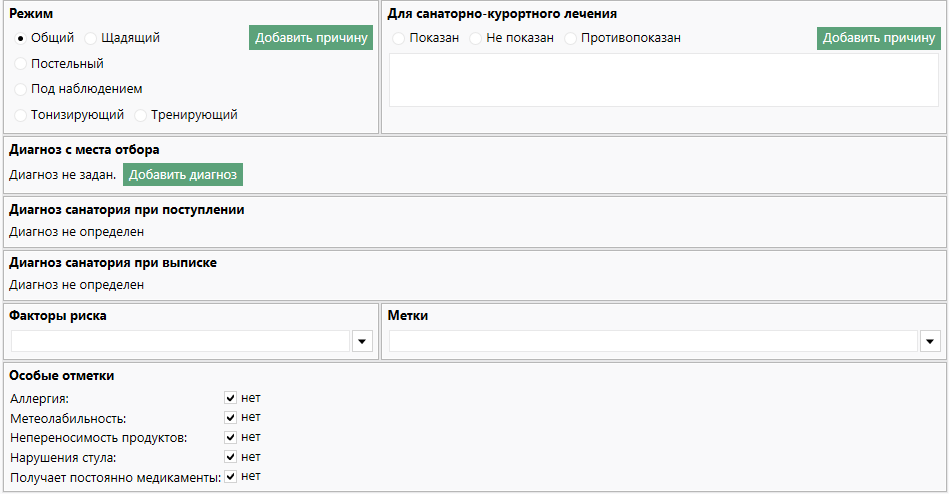949x494 pixels.
Task: Expand the Метки dropdown list
Action: tap(931, 342)
